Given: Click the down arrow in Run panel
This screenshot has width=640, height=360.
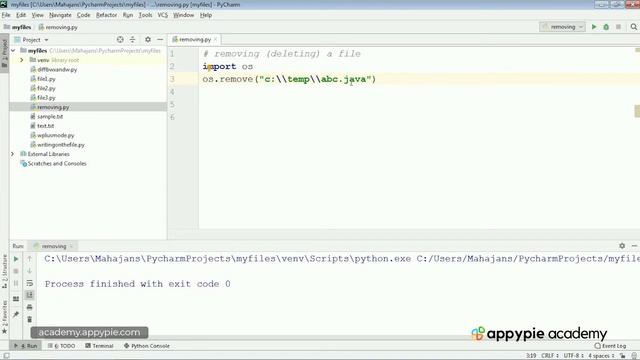Looking at the screenshot, I should click(29, 271).
